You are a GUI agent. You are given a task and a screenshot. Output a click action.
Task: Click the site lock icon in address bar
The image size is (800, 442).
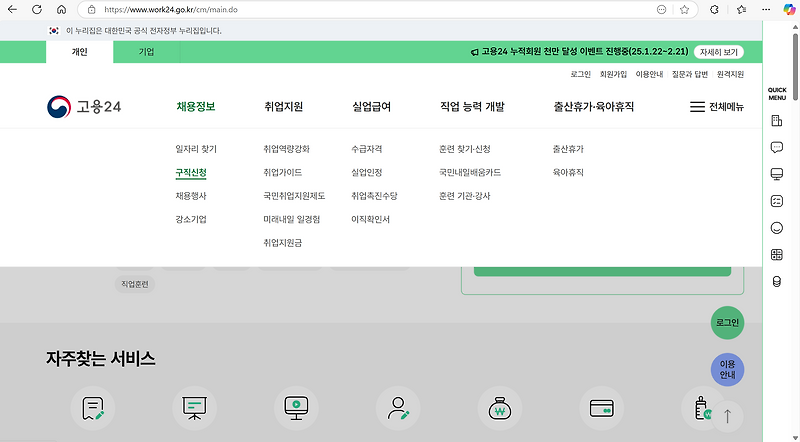tap(91, 9)
